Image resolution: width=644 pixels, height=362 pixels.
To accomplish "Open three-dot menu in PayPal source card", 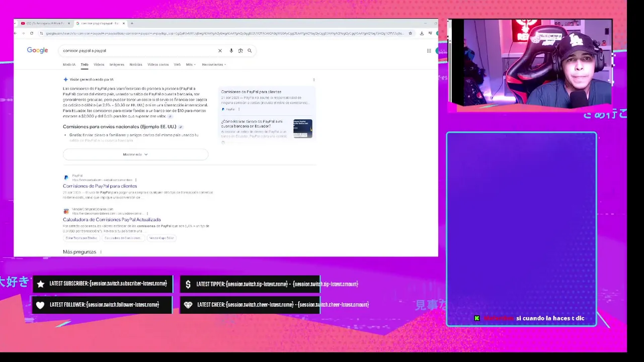I will pyautogui.click(x=239, y=109).
